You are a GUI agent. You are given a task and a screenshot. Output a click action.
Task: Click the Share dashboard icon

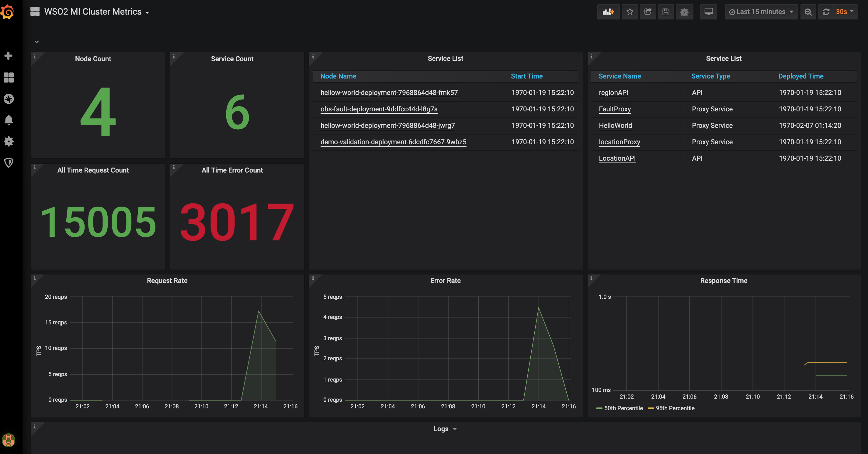tap(648, 12)
